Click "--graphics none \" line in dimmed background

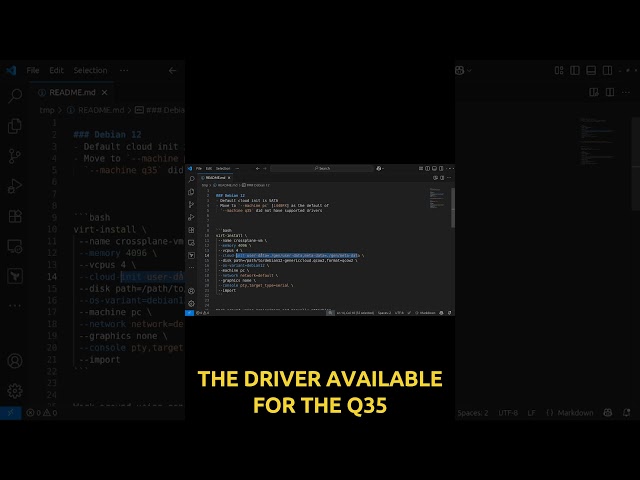[x=123, y=336]
